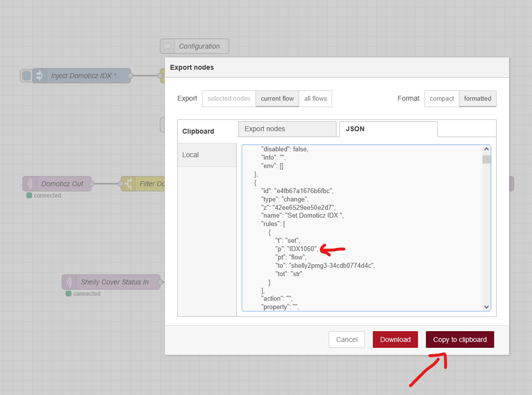This screenshot has height=395, width=532.
Task: Click the MQTT icon on Domoticz Out node
Action: 30,184
